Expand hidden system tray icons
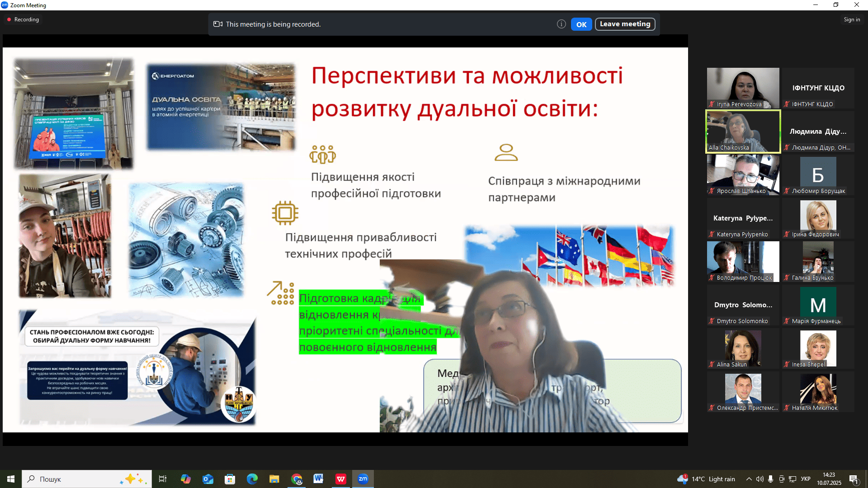The height and width of the screenshot is (488, 868). click(x=749, y=479)
